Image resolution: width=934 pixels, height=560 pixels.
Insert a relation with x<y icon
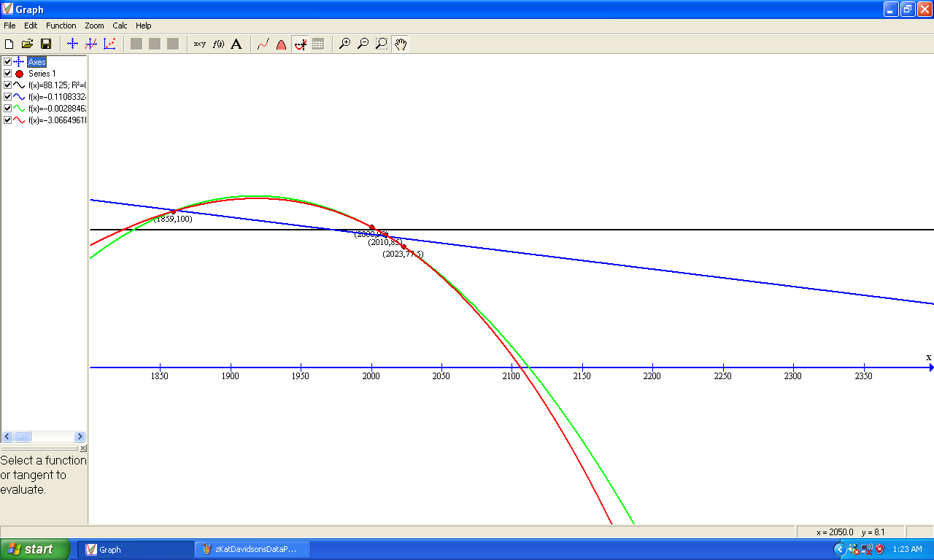pyautogui.click(x=199, y=44)
